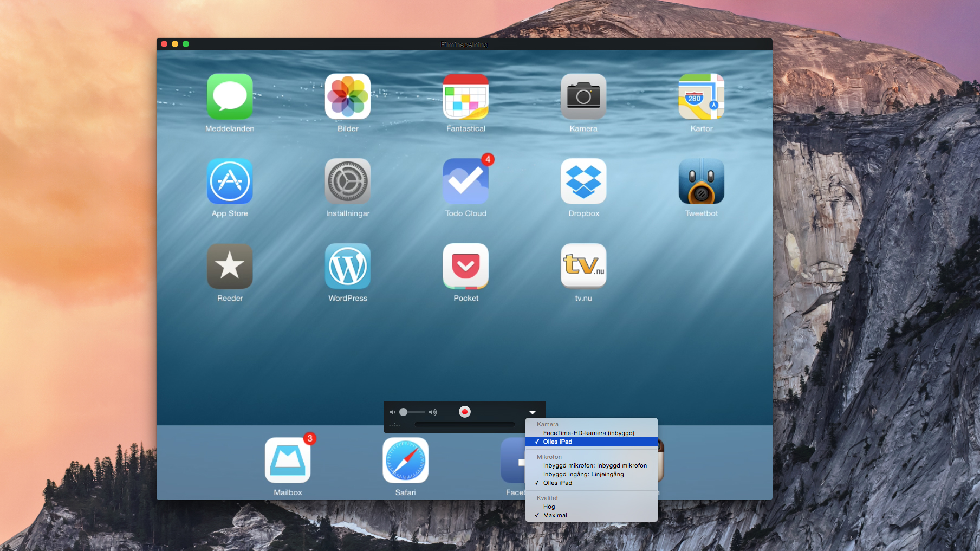Open the Meddelanden app icon

[x=230, y=96]
